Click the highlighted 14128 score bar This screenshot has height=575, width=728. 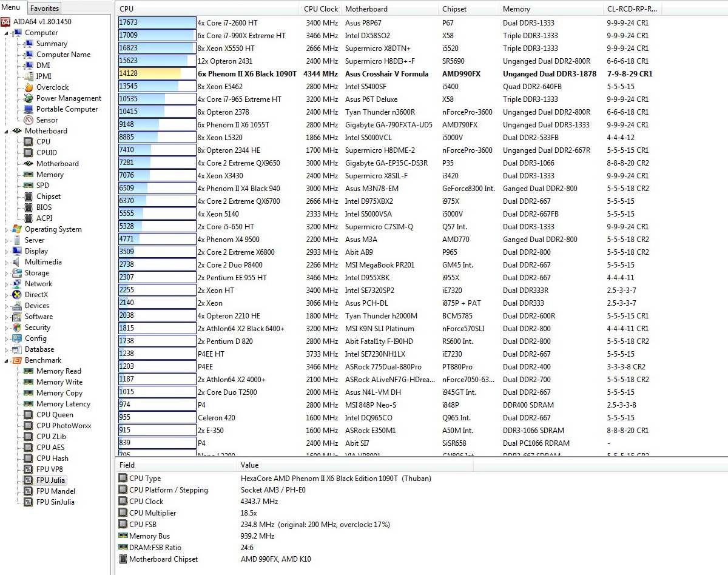coord(157,73)
